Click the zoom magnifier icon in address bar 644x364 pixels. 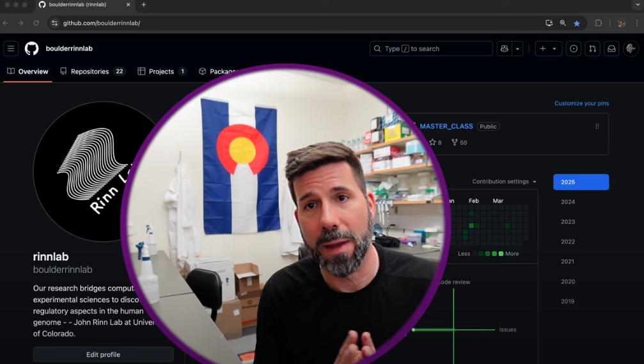(x=563, y=23)
